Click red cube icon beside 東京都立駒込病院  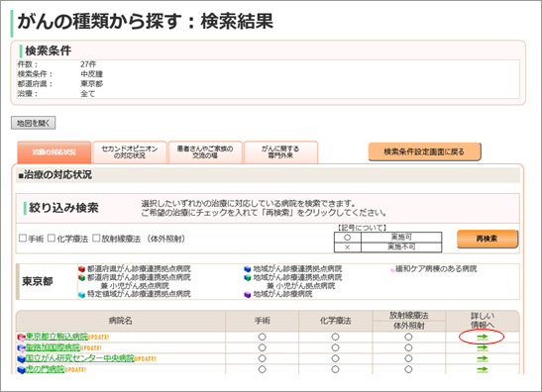tap(21, 338)
